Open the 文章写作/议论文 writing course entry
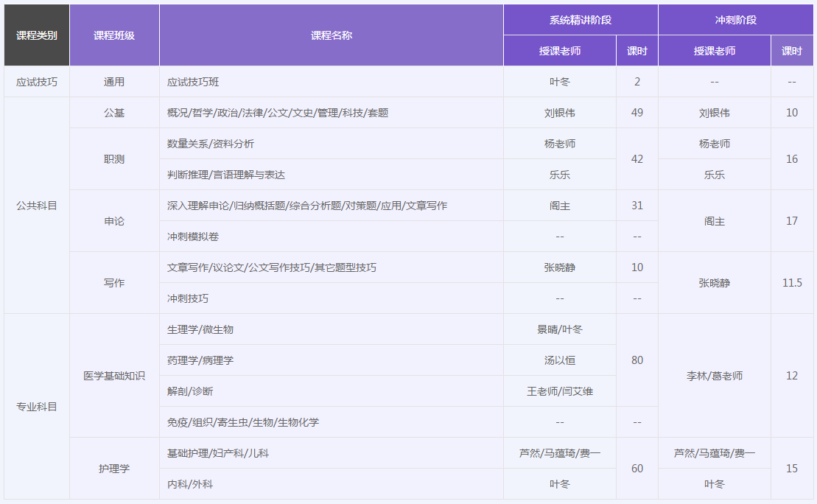Viewport: 817px width, 504px height. coord(272,267)
